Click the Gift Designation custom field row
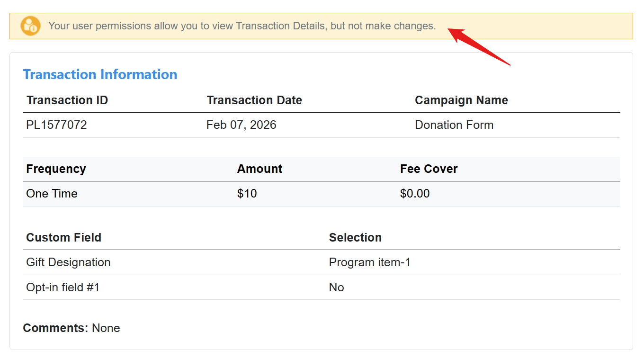644x359 pixels. click(321, 262)
